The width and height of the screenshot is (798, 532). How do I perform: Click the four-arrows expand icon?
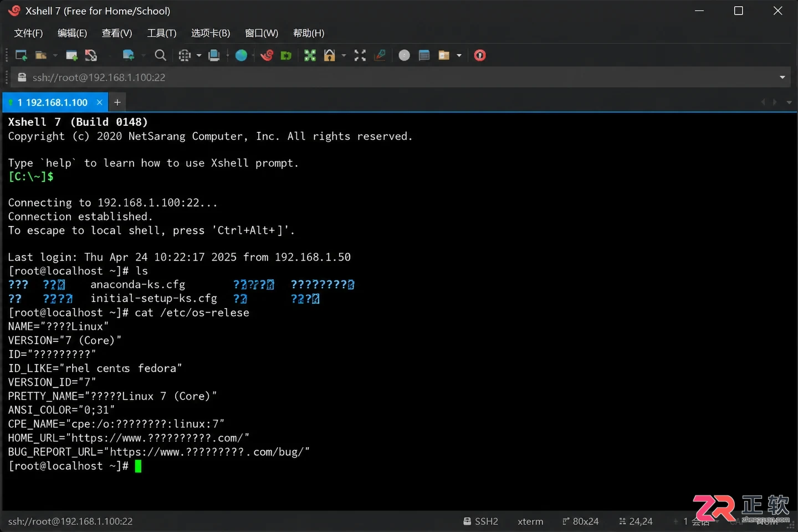tap(360, 55)
